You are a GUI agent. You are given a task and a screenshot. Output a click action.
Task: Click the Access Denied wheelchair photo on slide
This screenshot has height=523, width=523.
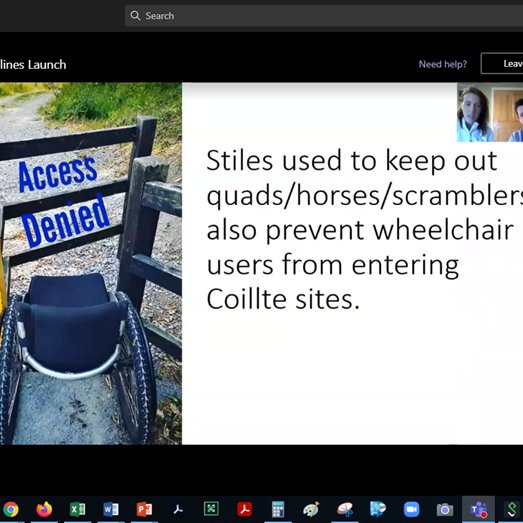click(91, 264)
